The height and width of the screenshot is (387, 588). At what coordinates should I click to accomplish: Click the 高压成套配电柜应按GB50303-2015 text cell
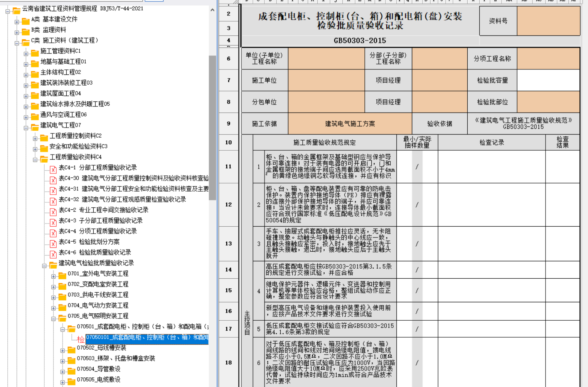click(330, 269)
